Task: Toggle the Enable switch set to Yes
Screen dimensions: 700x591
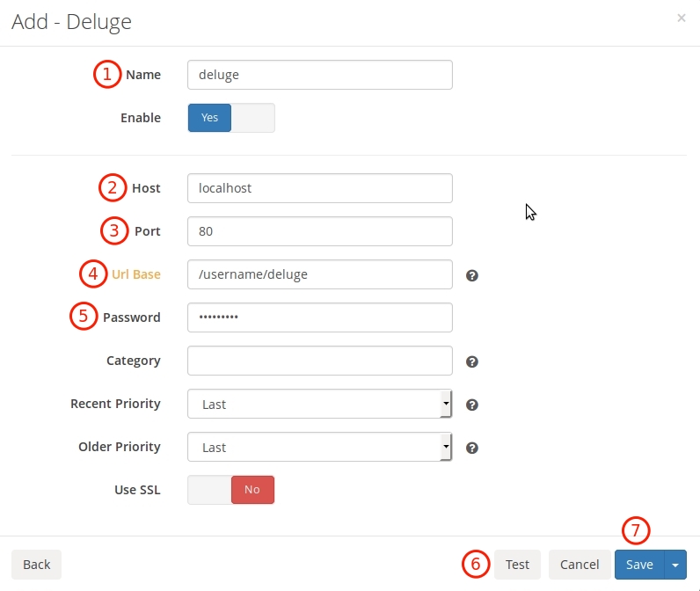Action: [231, 118]
